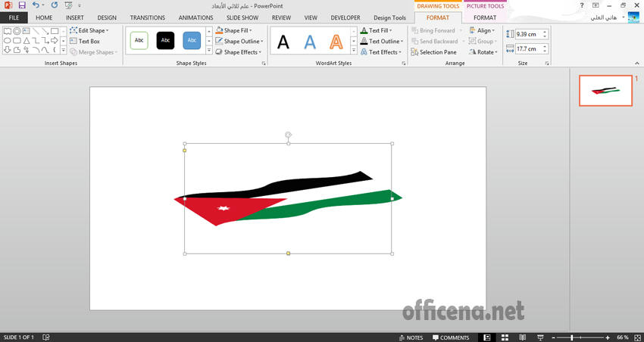The height and width of the screenshot is (342, 644).
Task: Open the Text Outline dropdown
Action: (382, 42)
